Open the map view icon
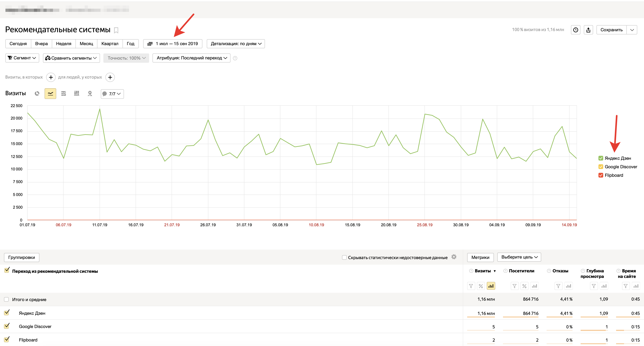This screenshot has width=644, height=346. (90, 93)
